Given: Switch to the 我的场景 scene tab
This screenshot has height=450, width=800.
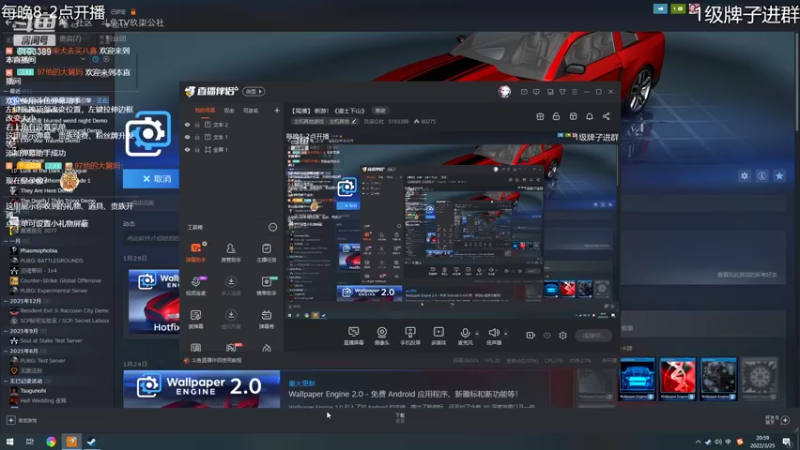Looking at the screenshot, I should tap(205, 110).
